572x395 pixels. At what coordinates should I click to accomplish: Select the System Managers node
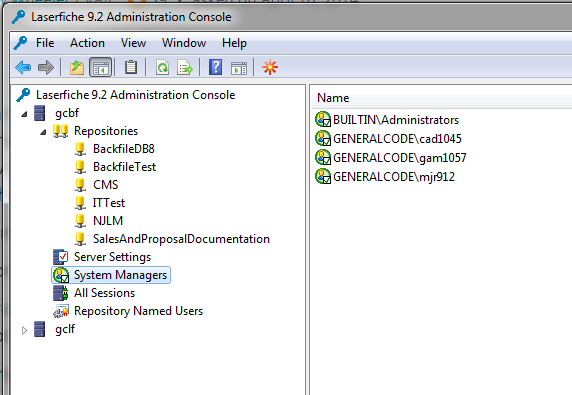(120, 275)
